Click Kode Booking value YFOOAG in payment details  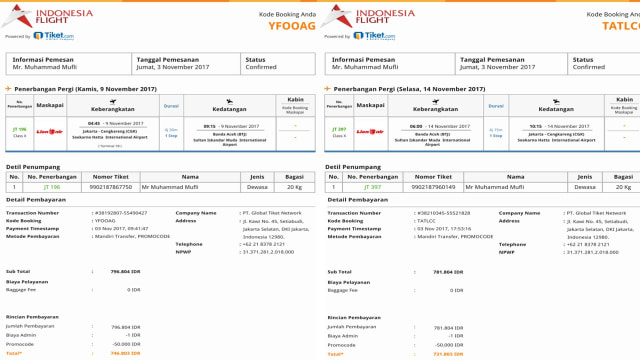pos(105,221)
